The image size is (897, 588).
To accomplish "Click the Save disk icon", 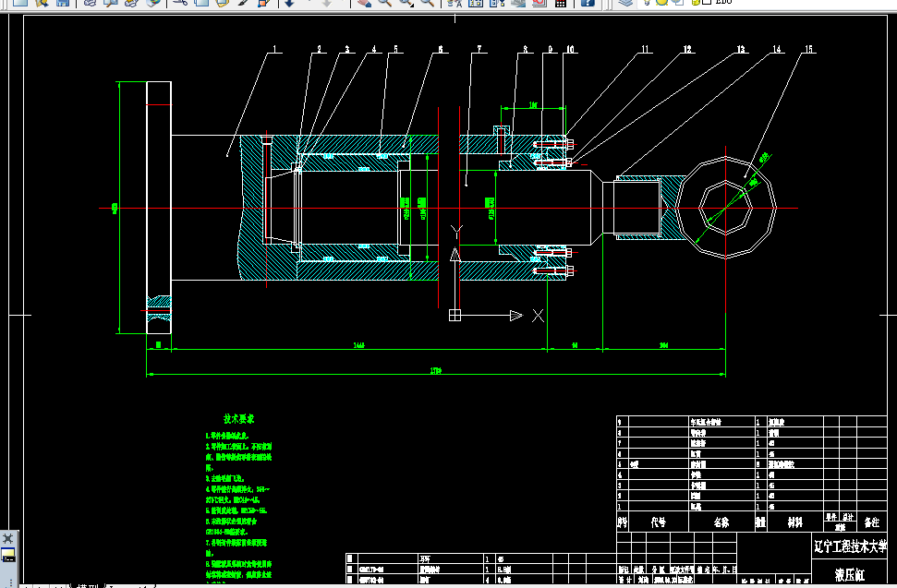I will pos(63,2).
